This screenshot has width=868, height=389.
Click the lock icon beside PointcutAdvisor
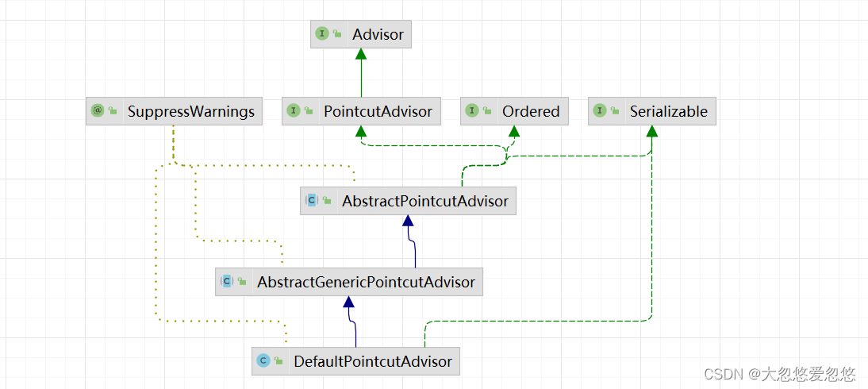pos(309,111)
